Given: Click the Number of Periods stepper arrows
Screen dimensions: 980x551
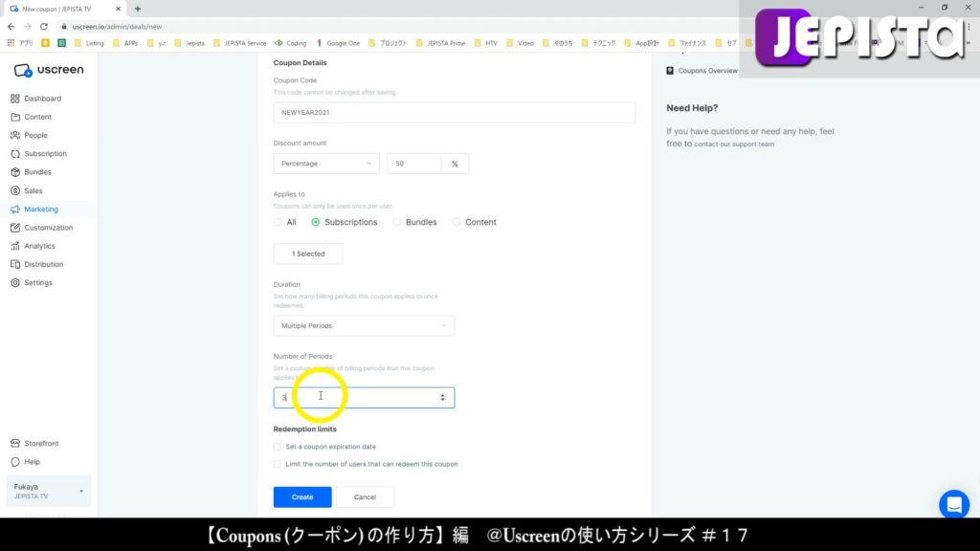Looking at the screenshot, I should click(x=442, y=397).
